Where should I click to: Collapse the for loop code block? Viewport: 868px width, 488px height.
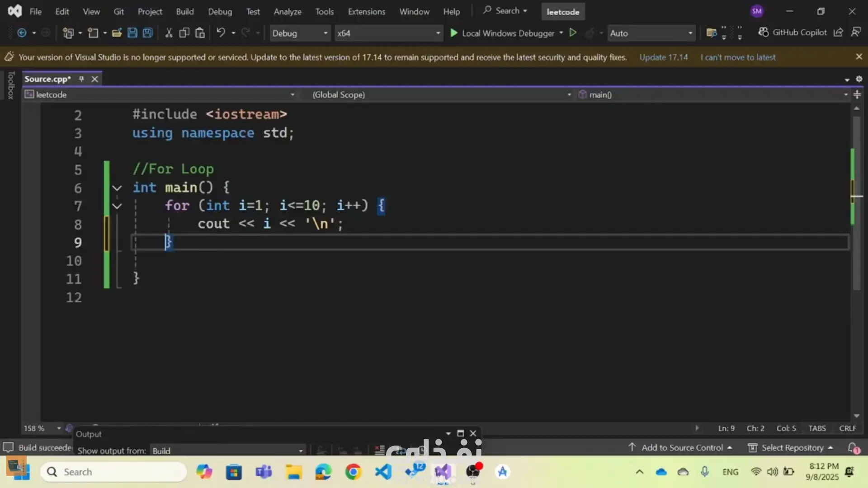pyautogui.click(x=117, y=206)
